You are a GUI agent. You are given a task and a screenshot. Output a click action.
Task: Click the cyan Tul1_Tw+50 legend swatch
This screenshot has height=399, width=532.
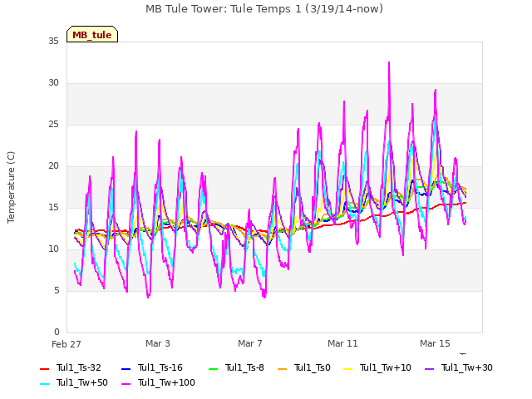[x=44, y=384]
